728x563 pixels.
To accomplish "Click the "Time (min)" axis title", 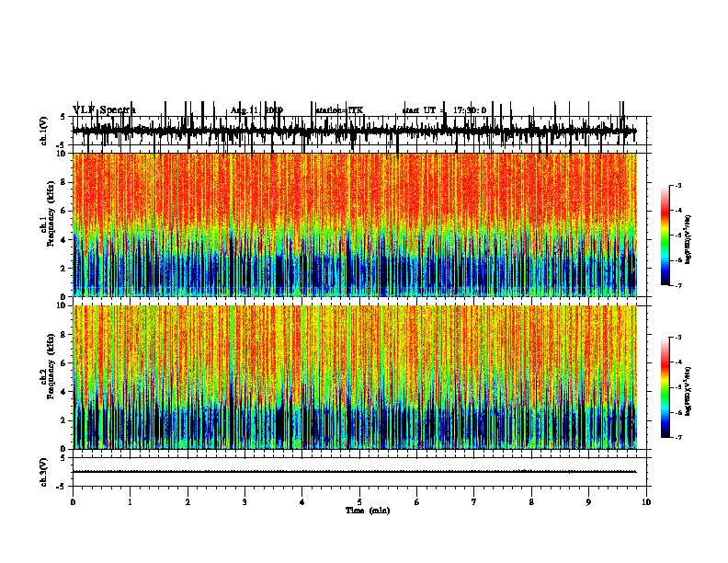I will coord(368,511).
